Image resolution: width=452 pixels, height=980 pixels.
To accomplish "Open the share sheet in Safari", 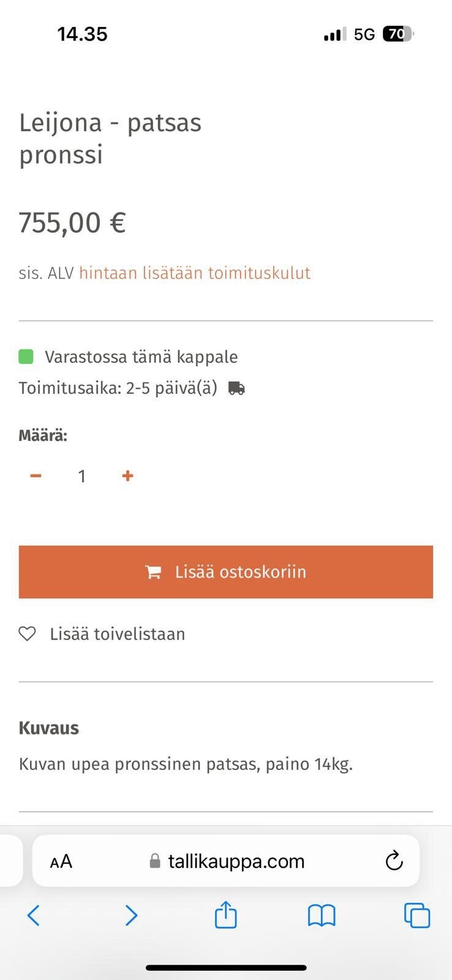I will point(226,915).
